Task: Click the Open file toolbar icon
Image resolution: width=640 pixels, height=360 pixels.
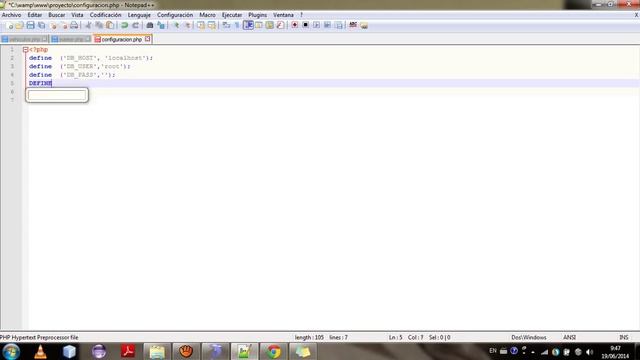Action: pos(19,25)
